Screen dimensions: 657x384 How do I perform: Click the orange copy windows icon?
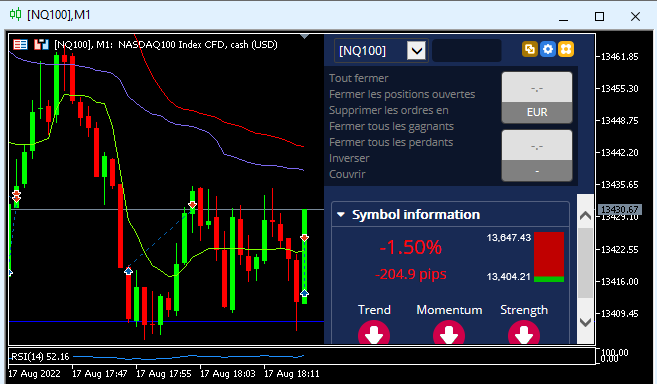pyautogui.click(x=530, y=49)
